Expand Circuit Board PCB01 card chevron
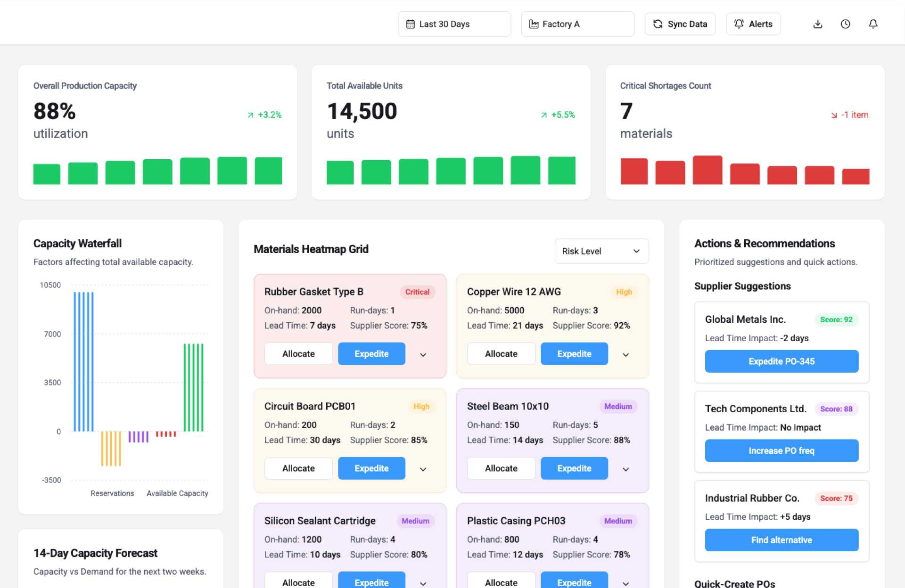 423,469
